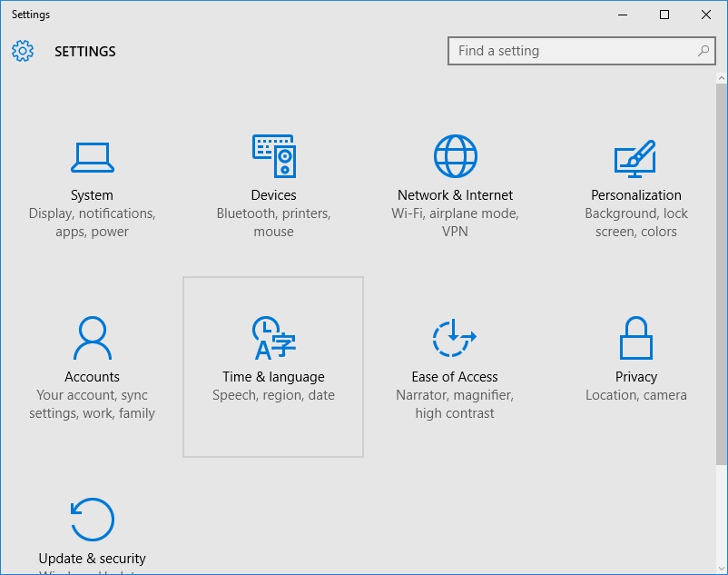Open the Devices keyboard and speaker icon
Image resolution: width=728 pixels, height=575 pixels.
click(273, 156)
